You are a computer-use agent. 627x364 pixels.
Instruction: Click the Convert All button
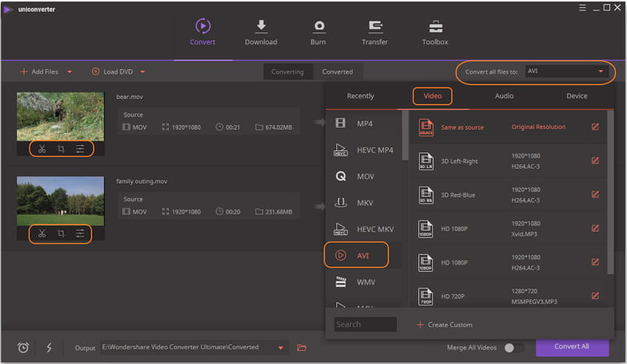572,347
